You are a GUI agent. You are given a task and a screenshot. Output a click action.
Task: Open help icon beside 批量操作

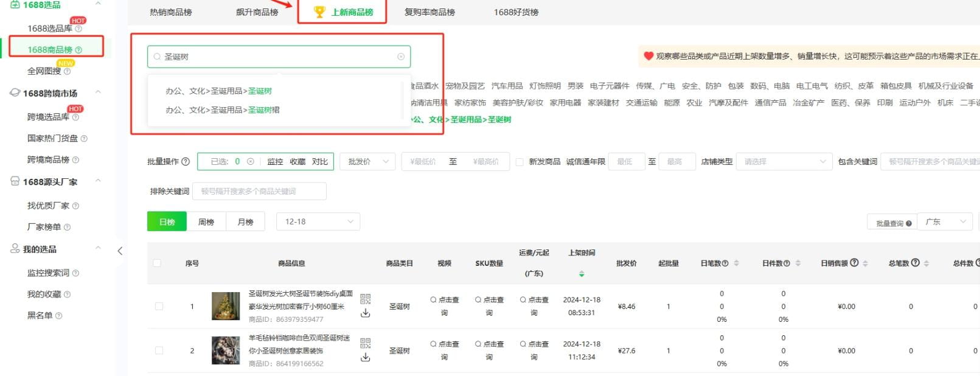(x=186, y=162)
